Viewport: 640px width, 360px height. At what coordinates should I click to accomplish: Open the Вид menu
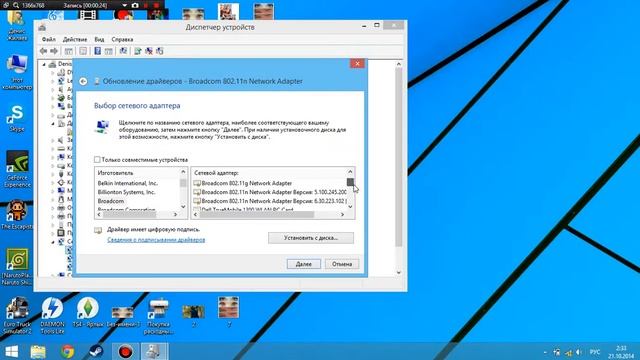click(99, 40)
